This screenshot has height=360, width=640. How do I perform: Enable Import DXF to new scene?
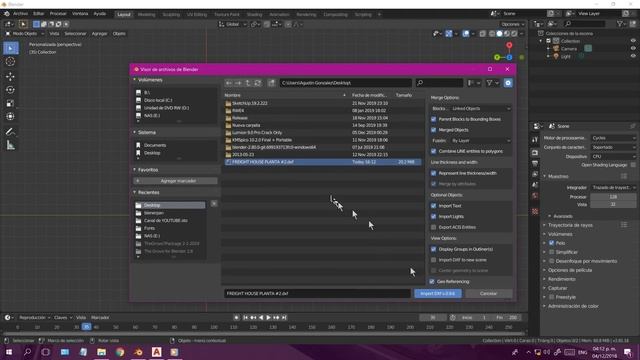point(433,260)
